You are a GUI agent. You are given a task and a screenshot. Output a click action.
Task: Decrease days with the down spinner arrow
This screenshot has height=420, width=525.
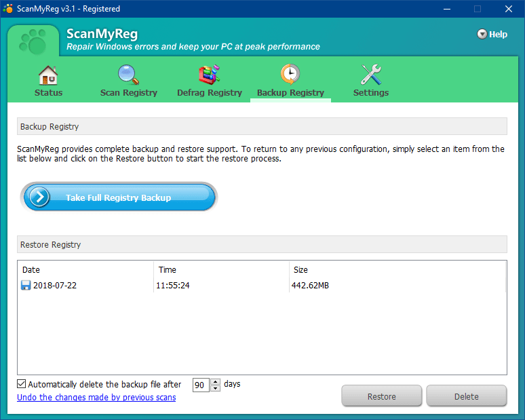(x=216, y=389)
